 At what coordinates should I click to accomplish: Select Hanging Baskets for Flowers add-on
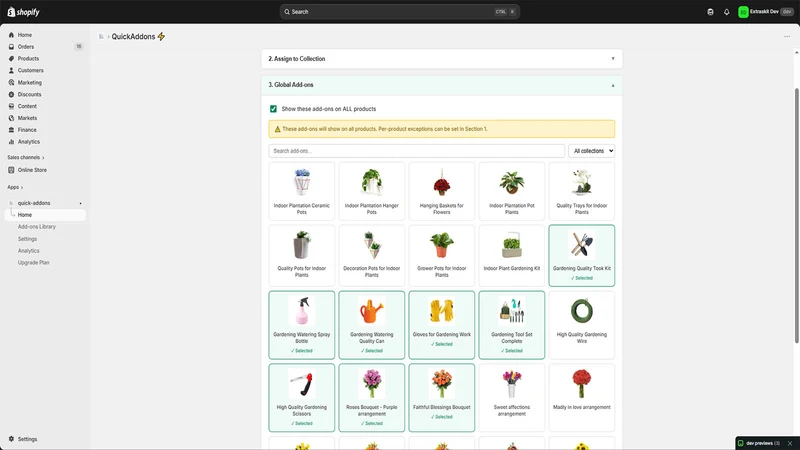442,191
